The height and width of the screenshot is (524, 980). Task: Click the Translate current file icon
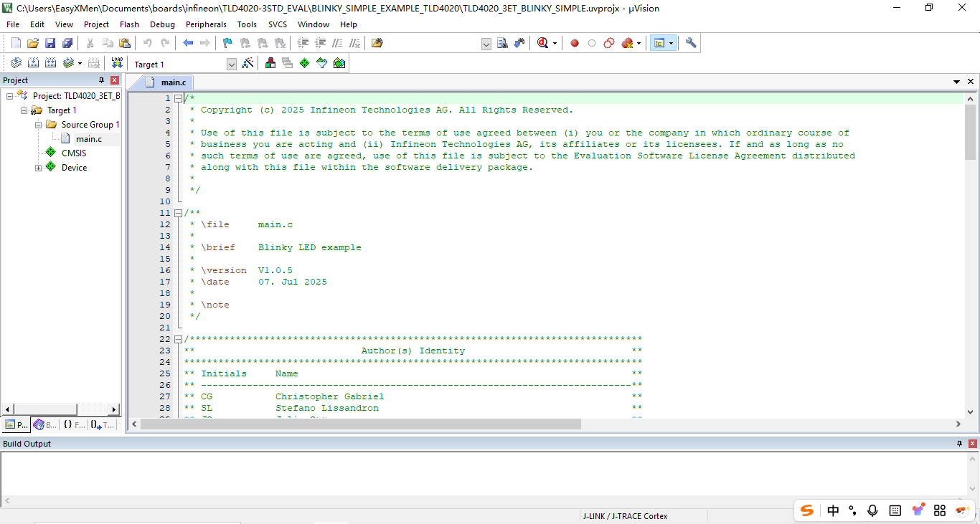coord(16,63)
